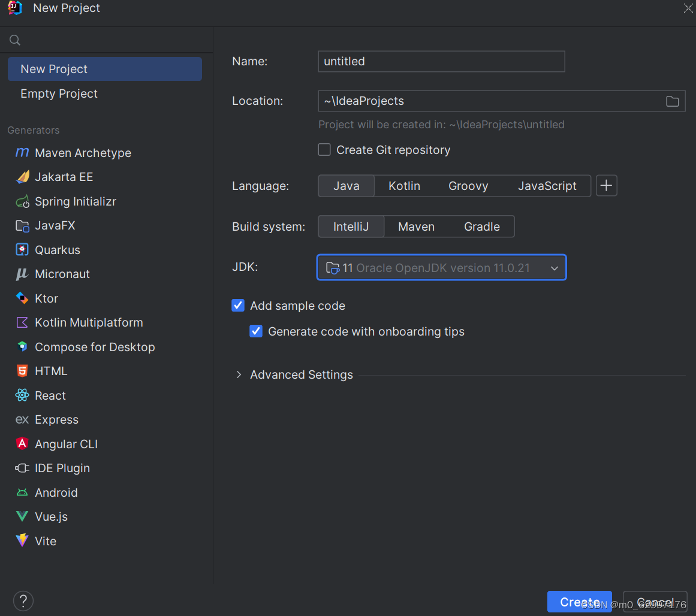Disable Add sample code
696x616 pixels.
coord(238,305)
